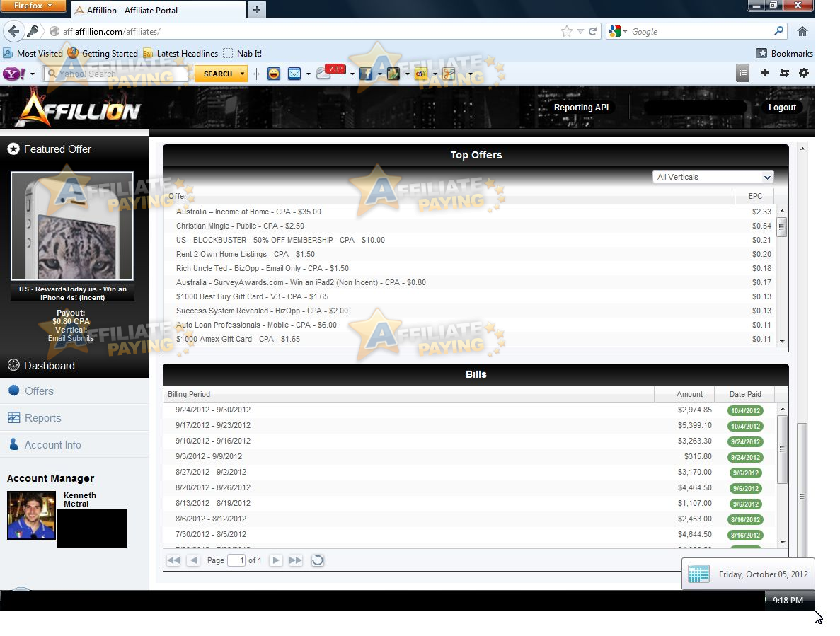The image size is (840, 636).
Task: Switch to the Affillion - Affiliate Portal tab
Action: 158,10
